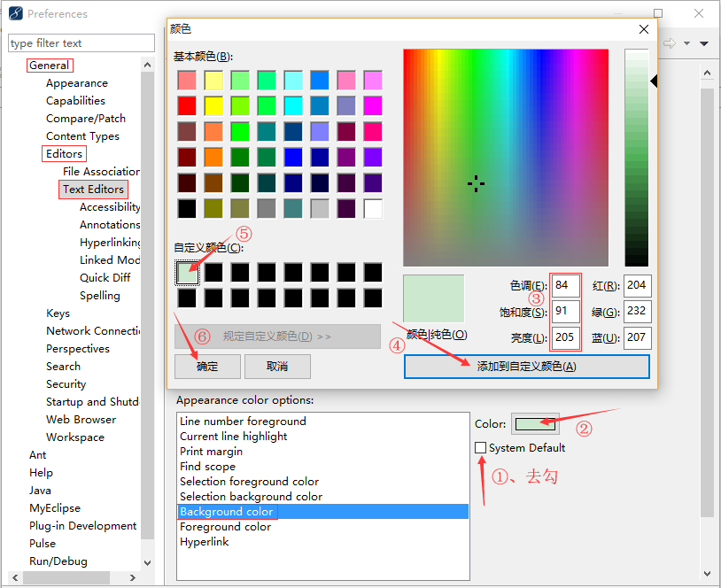Click the Preferences window app icon
The width and height of the screenshot is (721, 588).
pyautogui.click(x=16, y=13)
